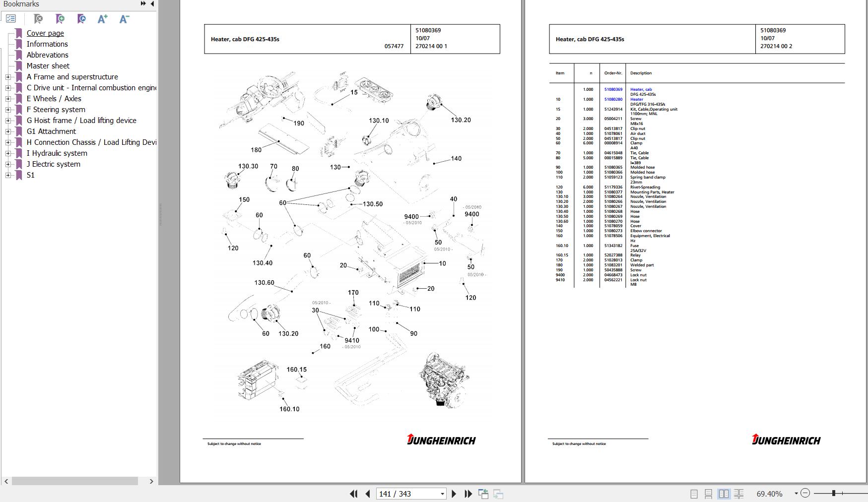Select 'F Steering system' bookmark text
This screenshot has height=502, width=868.
click(x=56, y=110)
